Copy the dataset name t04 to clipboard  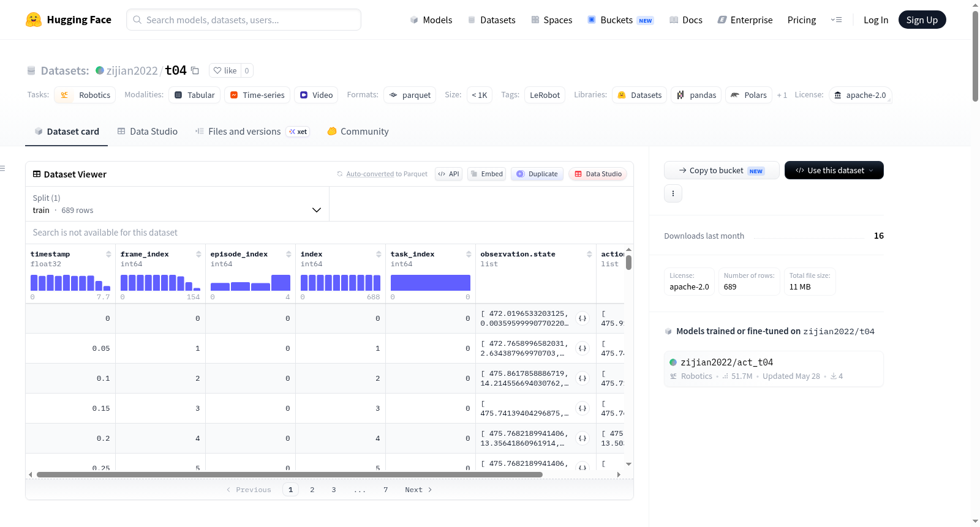click(195, 70)
